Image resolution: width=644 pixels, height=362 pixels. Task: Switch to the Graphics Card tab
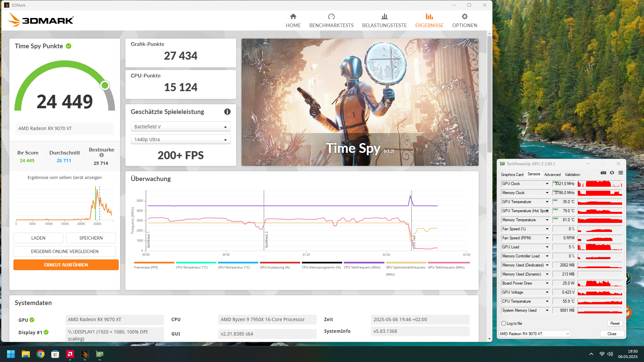click(x=512, y=175)
